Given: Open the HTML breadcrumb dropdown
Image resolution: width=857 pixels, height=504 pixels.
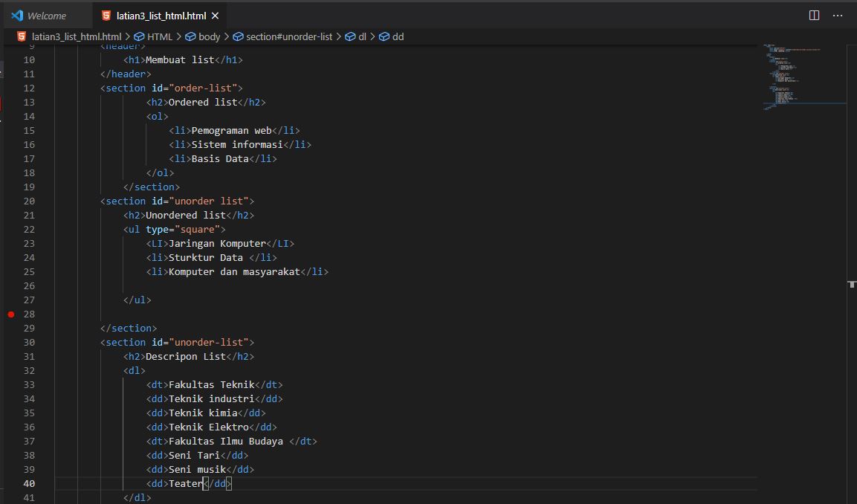Looking at the screenshot, I should click(160, 36).
